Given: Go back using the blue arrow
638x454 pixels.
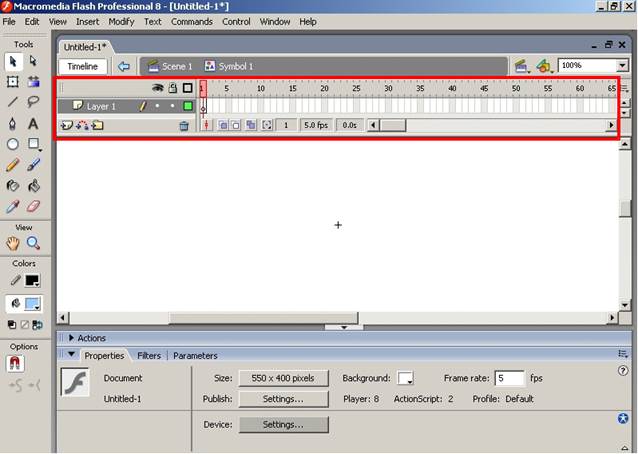Looking at the screenshot, I should [124, 66].
